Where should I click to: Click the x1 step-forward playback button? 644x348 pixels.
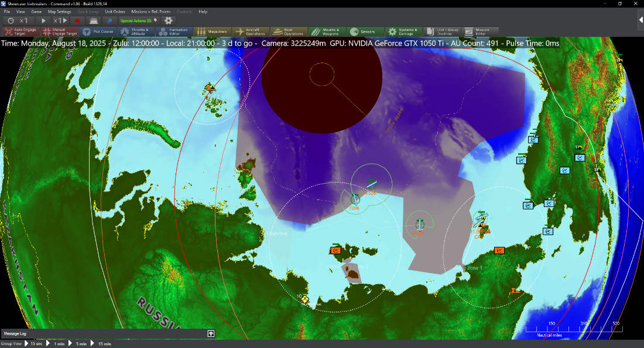60,20
